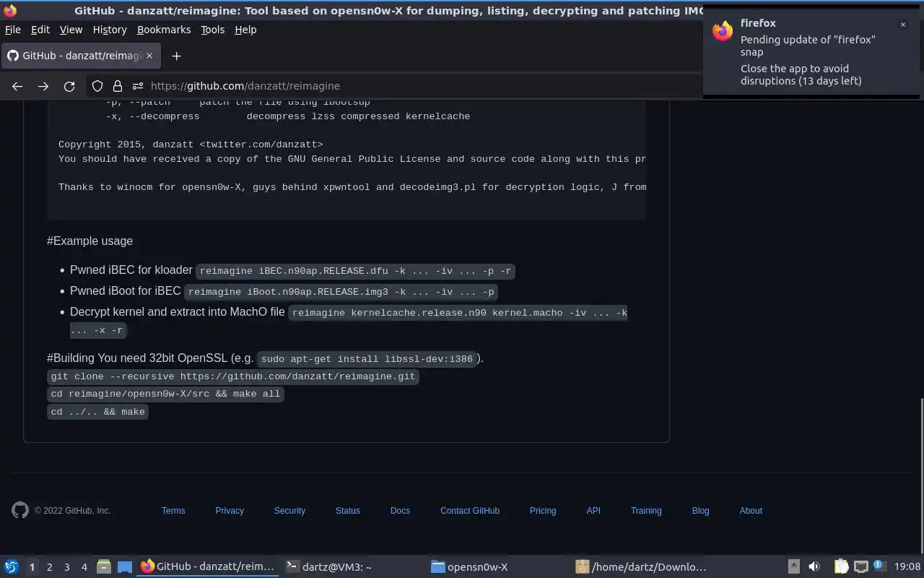Open the start menu in the taskbar

click(12, 567)
